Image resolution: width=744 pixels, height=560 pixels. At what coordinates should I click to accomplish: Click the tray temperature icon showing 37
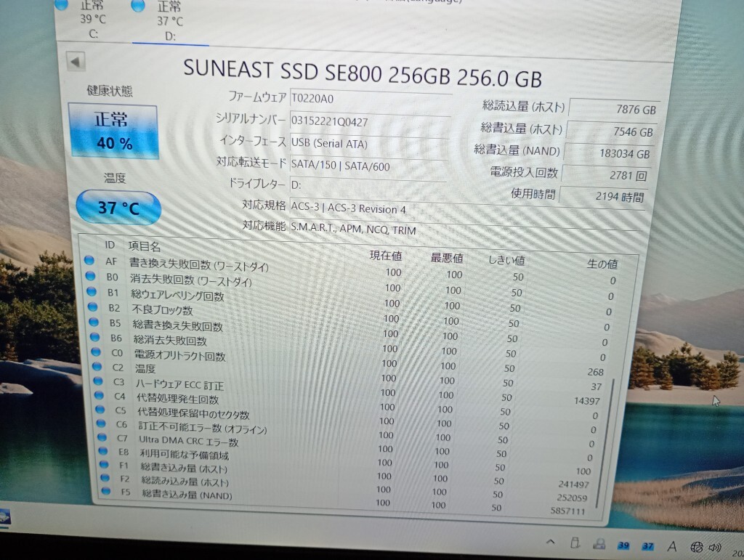[x=647, y=546]
